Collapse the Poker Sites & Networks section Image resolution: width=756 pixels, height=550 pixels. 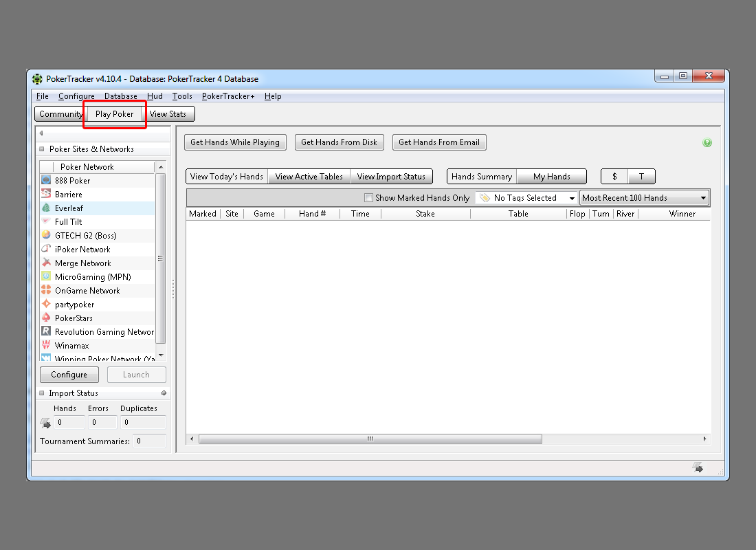point(43,149)
